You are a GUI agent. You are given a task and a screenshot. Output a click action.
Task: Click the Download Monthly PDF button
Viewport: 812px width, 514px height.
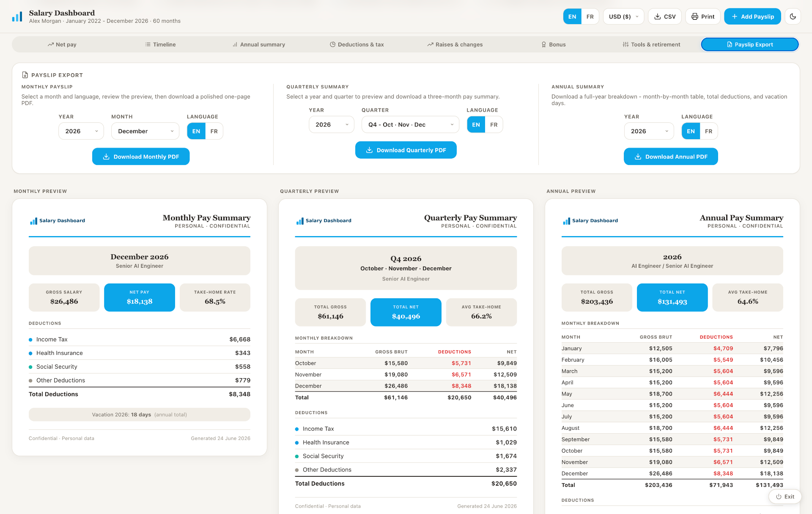pos(141,157)
